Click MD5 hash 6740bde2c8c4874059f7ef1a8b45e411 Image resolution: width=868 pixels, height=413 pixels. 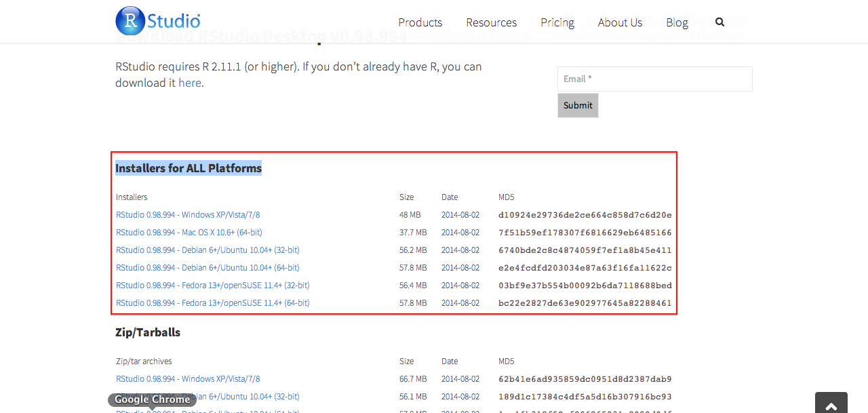(585, 250)
